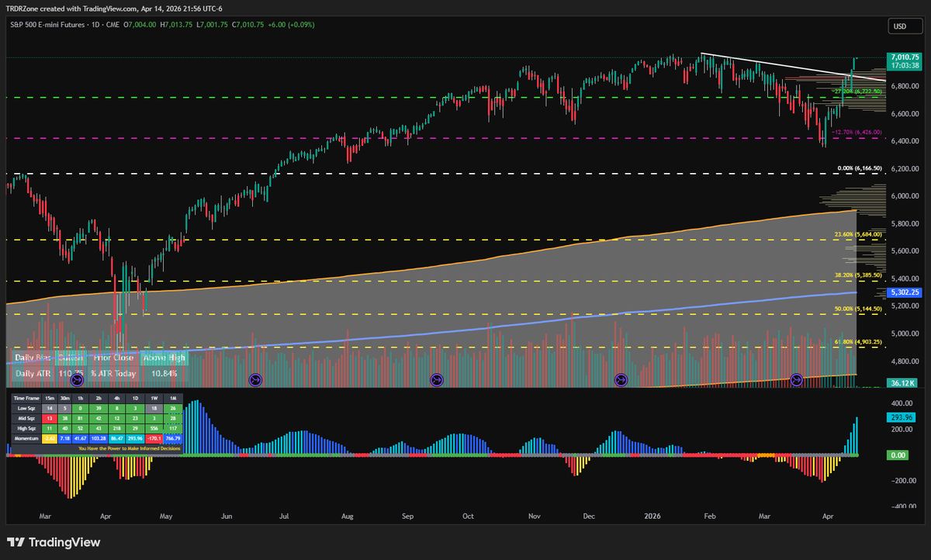
Task: Click the Daily ATR label
Action: 33,374
